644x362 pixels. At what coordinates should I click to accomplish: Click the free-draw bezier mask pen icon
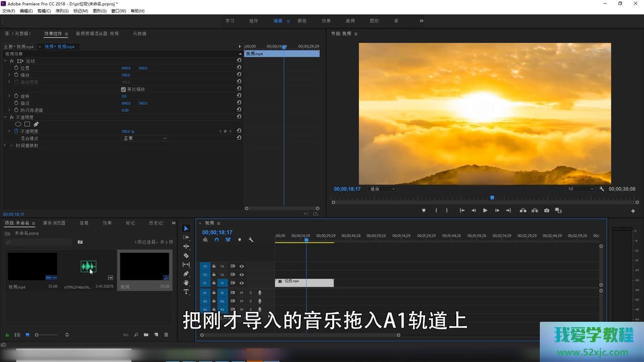pyautogui.click(x=36, y=124)
